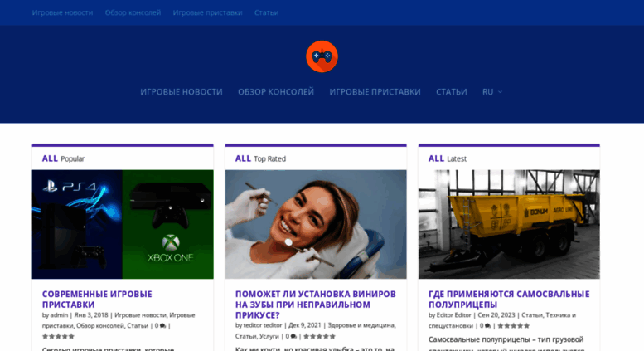Open Игровые приставки in top bar
The image size is (644, 351).
[x=207, y=12]
